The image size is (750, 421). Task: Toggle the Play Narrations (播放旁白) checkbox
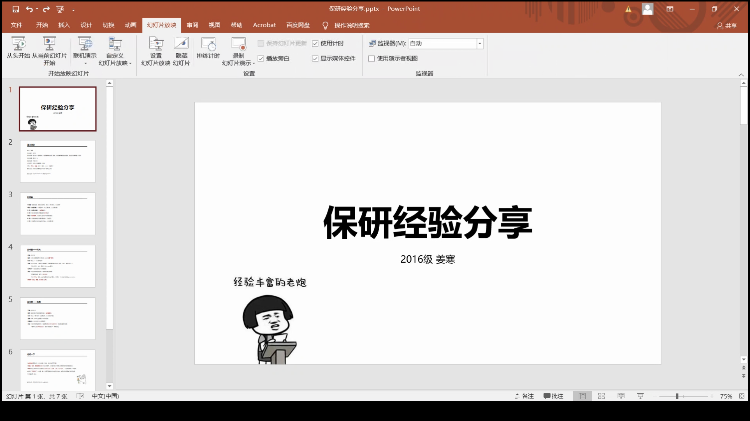pos(262,59)
